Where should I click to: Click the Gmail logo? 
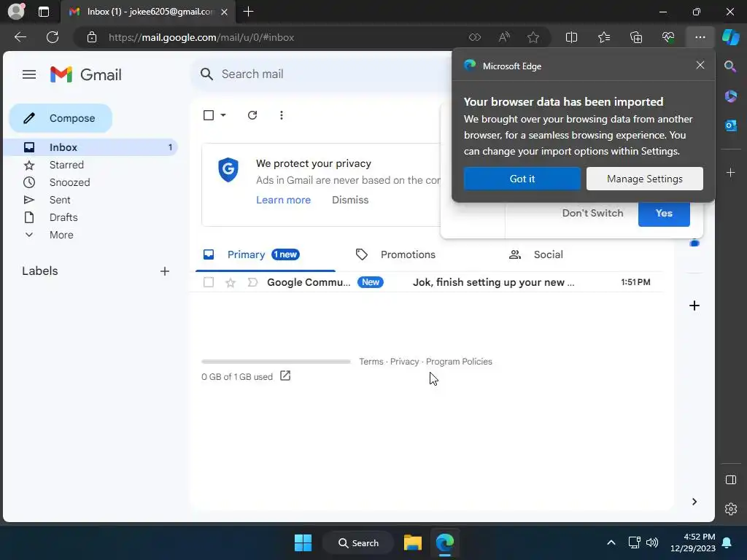[x=86, y=74]
